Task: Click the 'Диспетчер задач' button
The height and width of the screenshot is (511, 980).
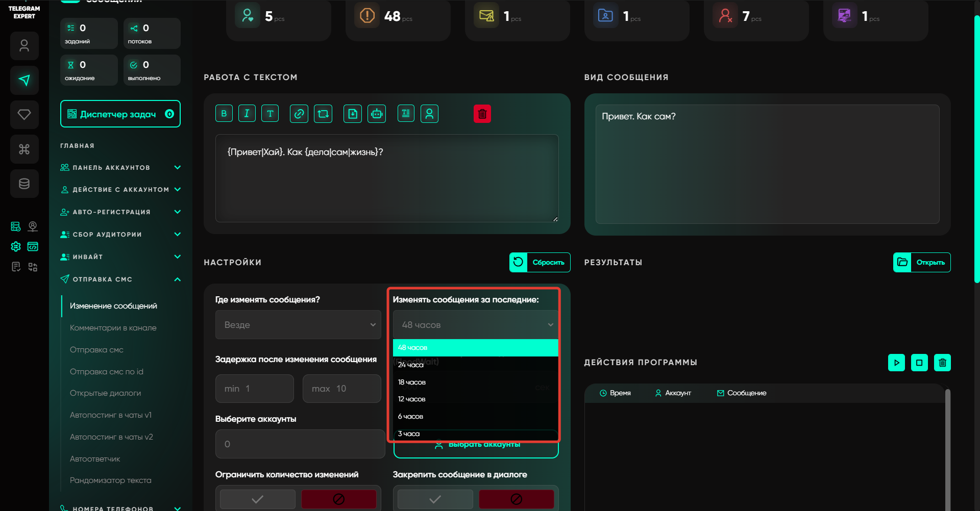Action: click(120, 114)
